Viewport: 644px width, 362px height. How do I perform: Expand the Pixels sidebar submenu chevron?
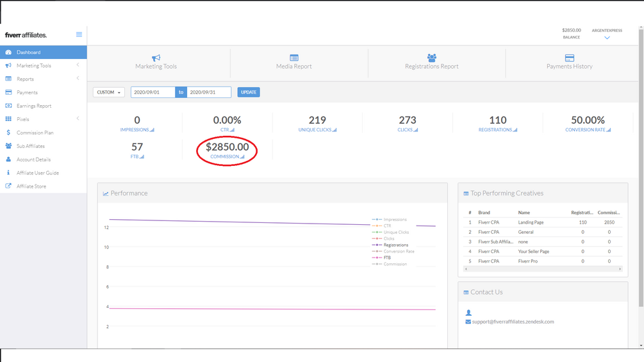78,118
